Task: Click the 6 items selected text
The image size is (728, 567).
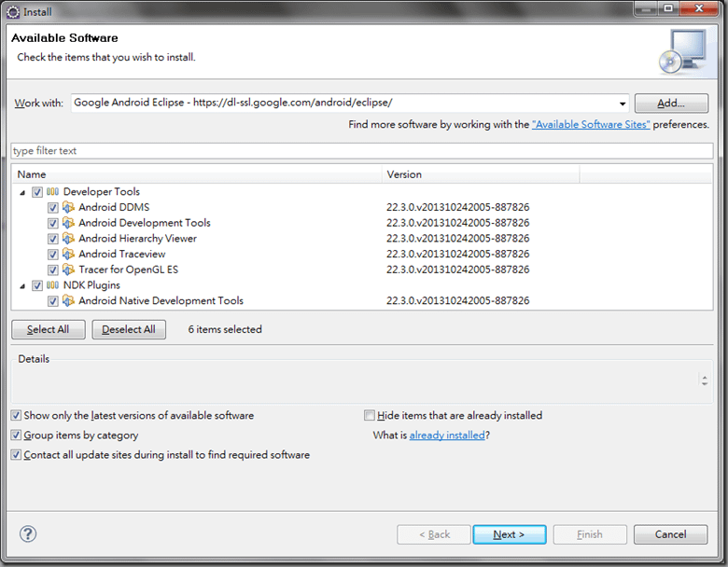Action: coord(225,329)
